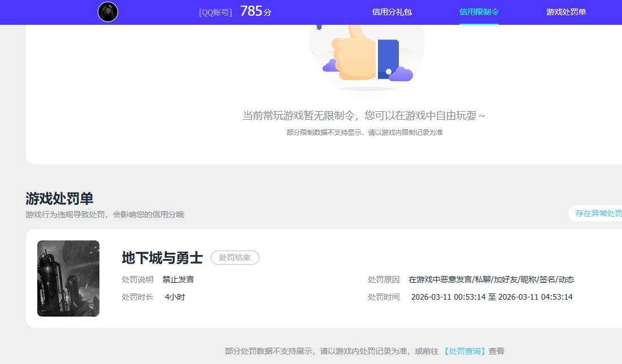Click the 4小时 penalty duration value
This screenshot has height=364, width=622.
[175, 297]
